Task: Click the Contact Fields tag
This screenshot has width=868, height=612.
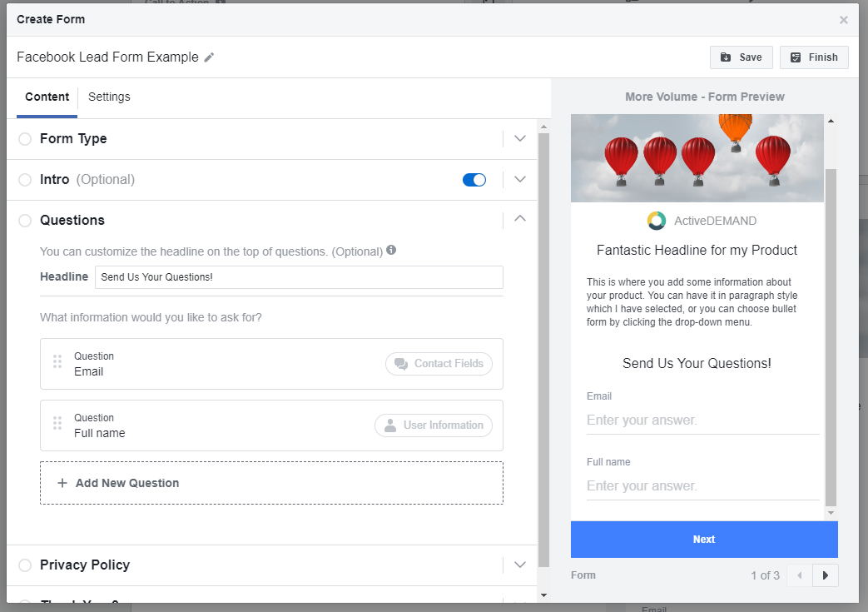Action: (x=439, y=363)
